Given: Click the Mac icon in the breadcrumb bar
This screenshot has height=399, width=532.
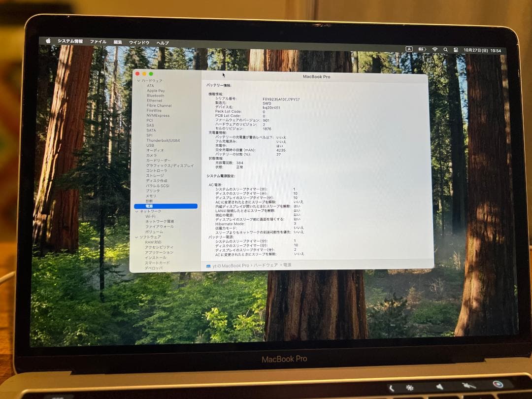Looking at the screenshot, I should (209, 265).
